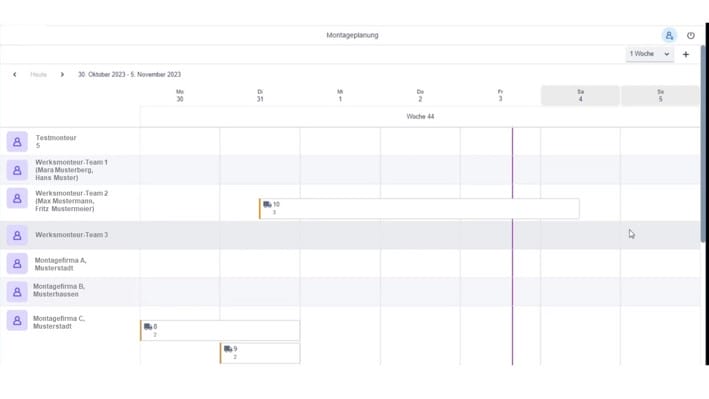This screenshot has height=399, width=709.
Task: Open the user profile icon in header
Action: tap(669, 35)
